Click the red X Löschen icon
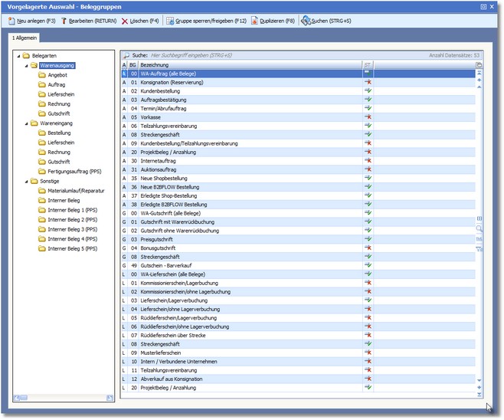The height and width of the screenshot is (420, 504). click(125, 21)
